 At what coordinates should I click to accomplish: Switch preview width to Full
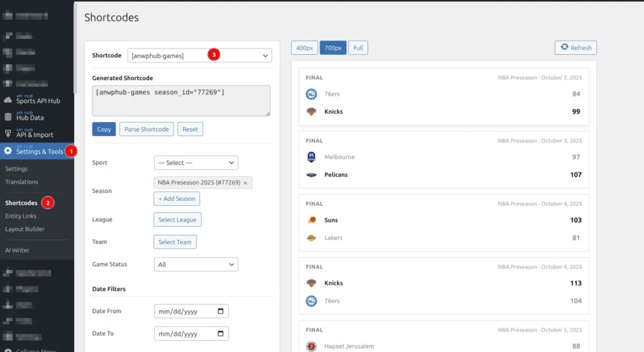tap(358, 48)
